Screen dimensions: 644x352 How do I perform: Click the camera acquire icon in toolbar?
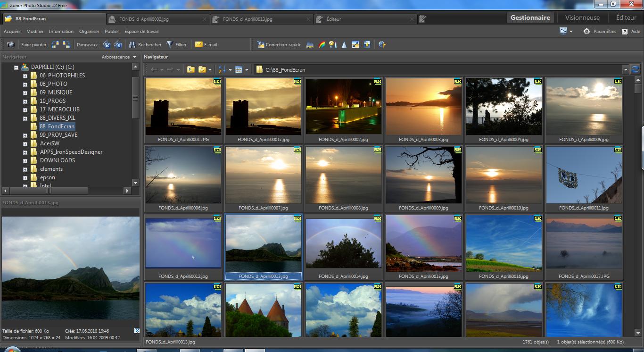(x=10, y=44)
